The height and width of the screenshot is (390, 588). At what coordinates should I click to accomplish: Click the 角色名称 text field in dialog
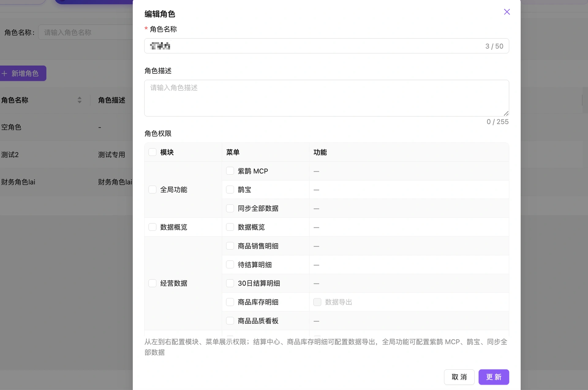click(326, 46)
